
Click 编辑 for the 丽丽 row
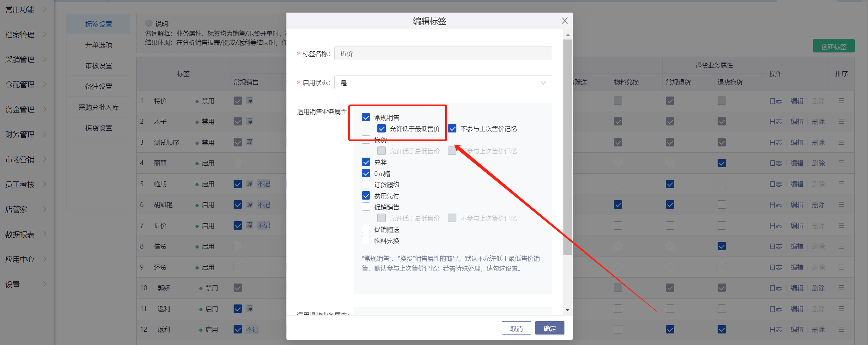coord(797,163)
